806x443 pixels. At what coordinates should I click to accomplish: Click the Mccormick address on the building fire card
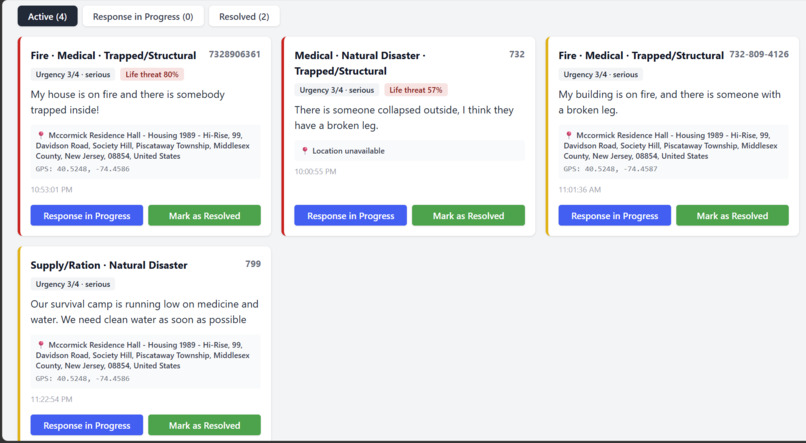click(x=670, y=145)
